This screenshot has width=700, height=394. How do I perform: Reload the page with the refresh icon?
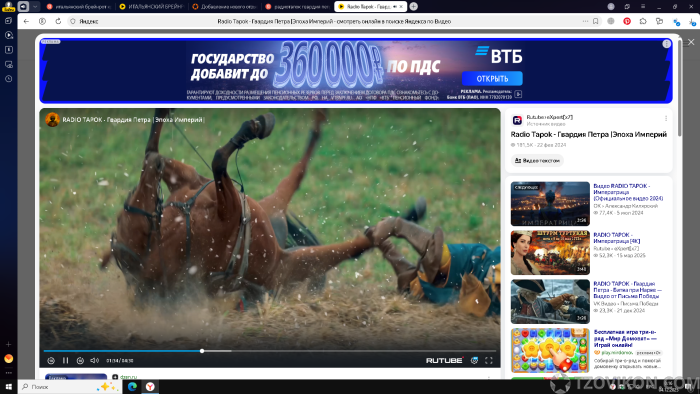click(x=58, y=21)
